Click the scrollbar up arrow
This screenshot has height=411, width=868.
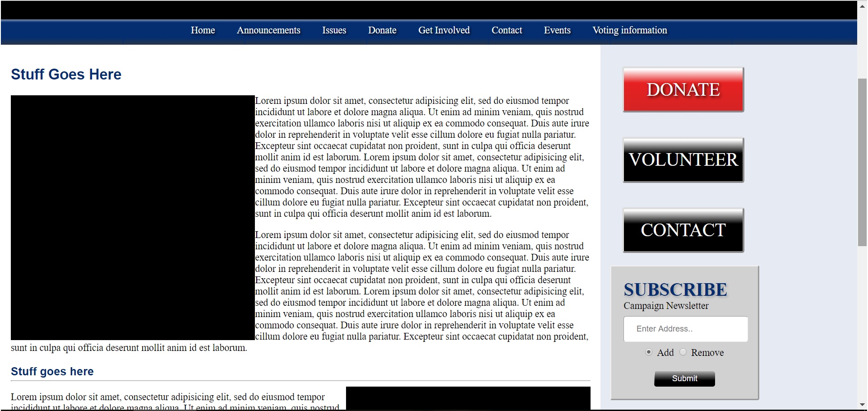coord(862,6)
